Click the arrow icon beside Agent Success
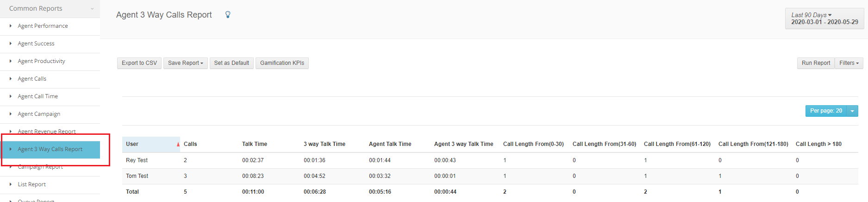The height and width of the screenshot is (202, 868). click(11, 44)
